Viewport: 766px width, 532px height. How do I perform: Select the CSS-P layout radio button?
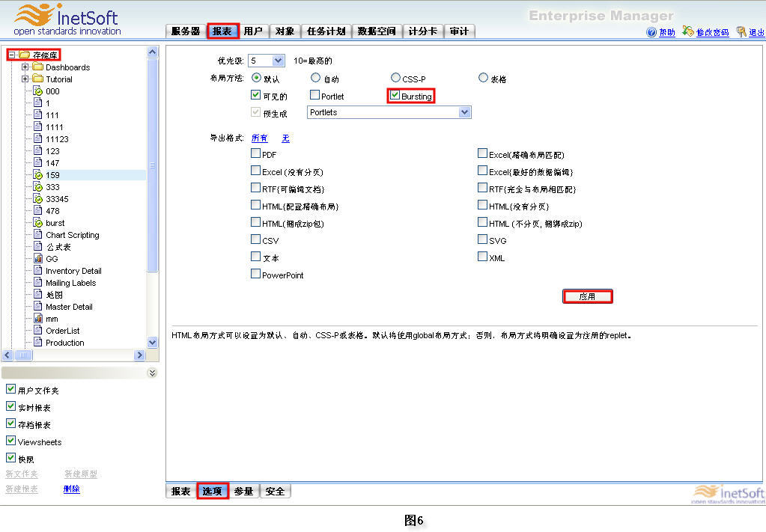coord(395,78)
